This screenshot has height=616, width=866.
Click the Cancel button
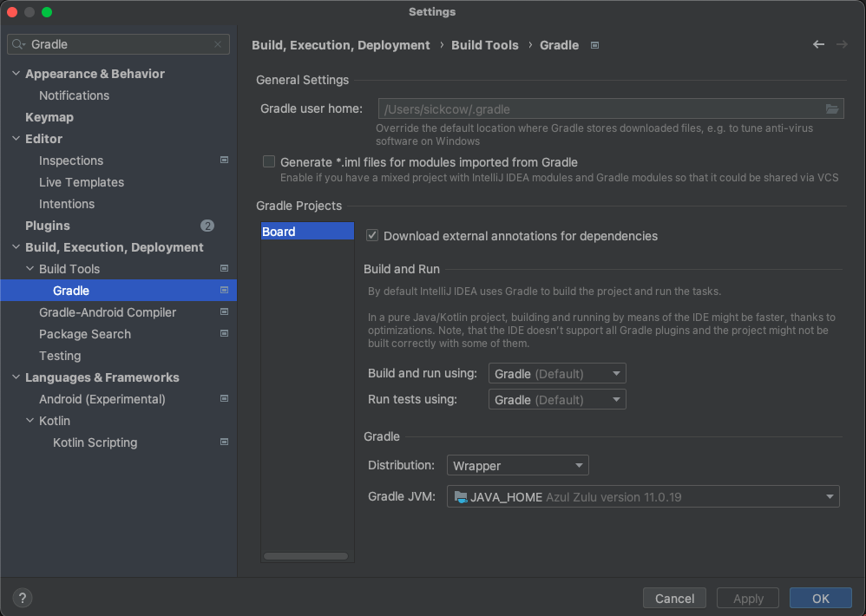(674, 599)
